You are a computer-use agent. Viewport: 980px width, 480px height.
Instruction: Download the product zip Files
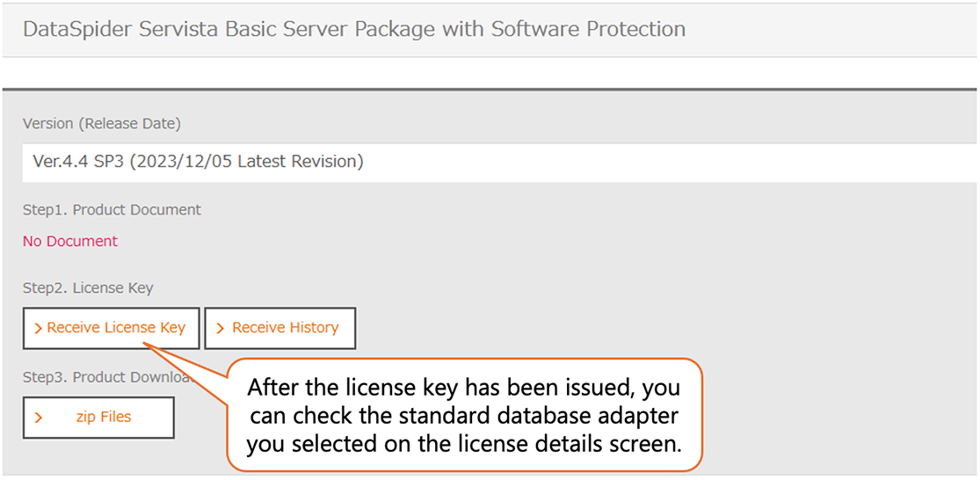98,418
